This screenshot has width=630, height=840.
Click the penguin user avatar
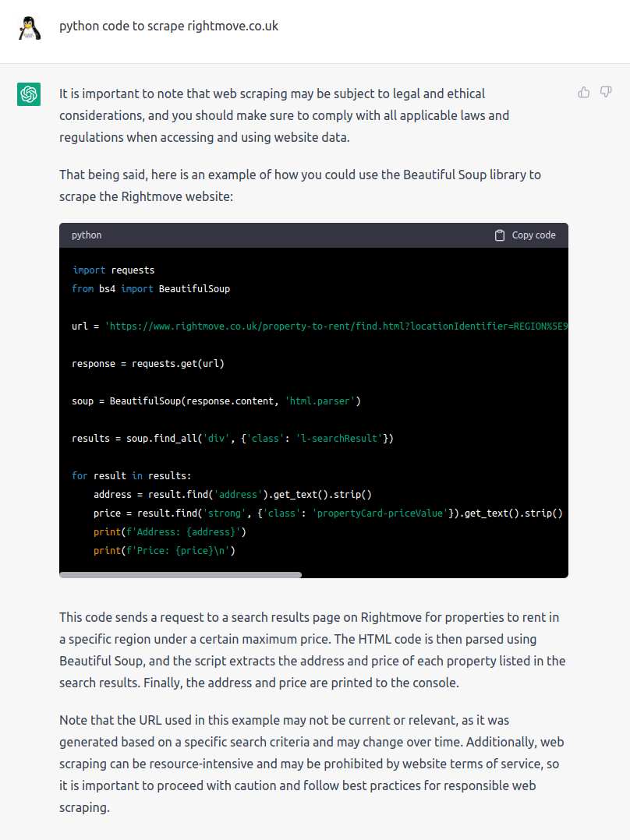(29, 28)
